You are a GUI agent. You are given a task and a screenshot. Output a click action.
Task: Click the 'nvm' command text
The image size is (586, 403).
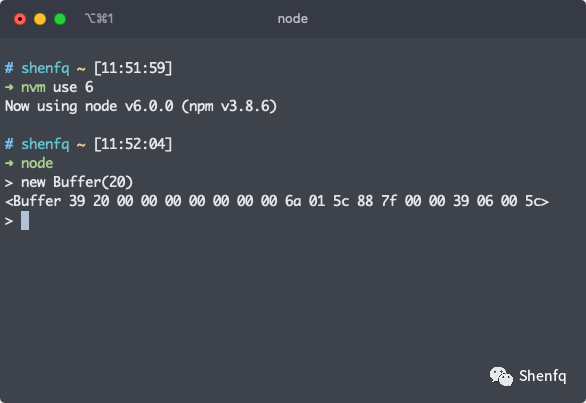click(x=33, y=87)
